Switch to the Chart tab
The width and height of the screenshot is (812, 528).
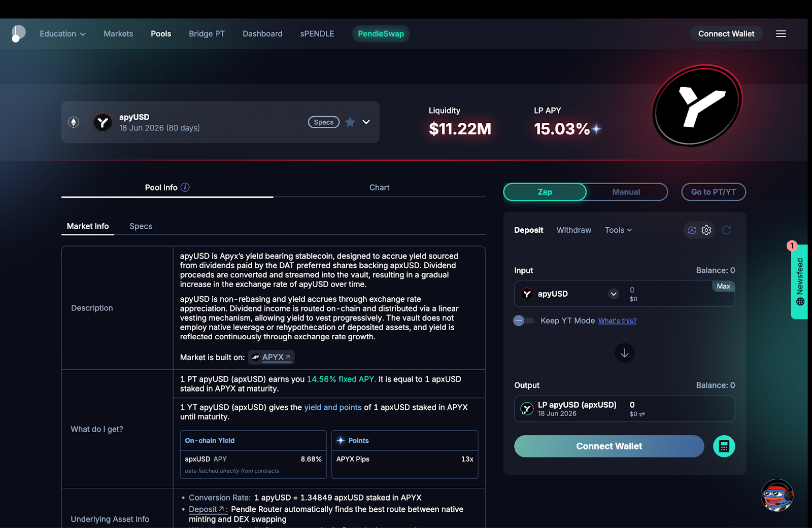click(379, 188)
